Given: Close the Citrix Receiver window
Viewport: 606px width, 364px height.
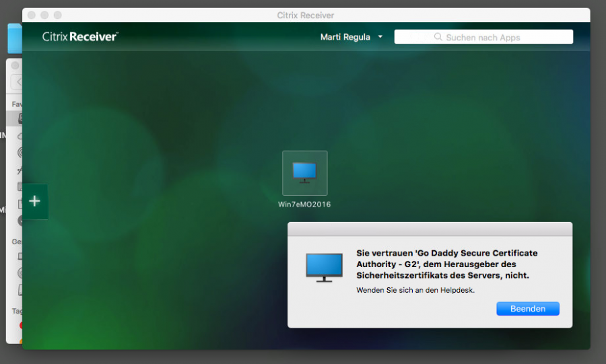Looking at the screenshot, I should click(x=31, y=15).
